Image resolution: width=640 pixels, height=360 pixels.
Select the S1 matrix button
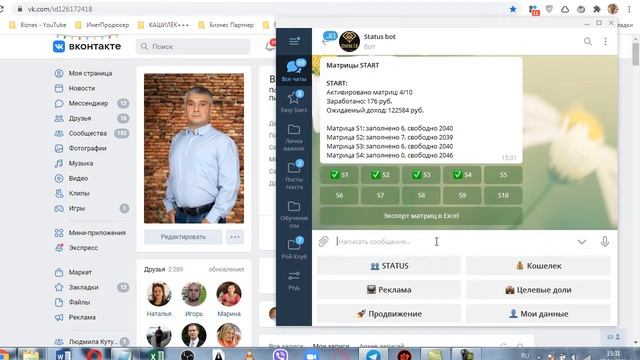pyautogui.click(x=339, y=175)
